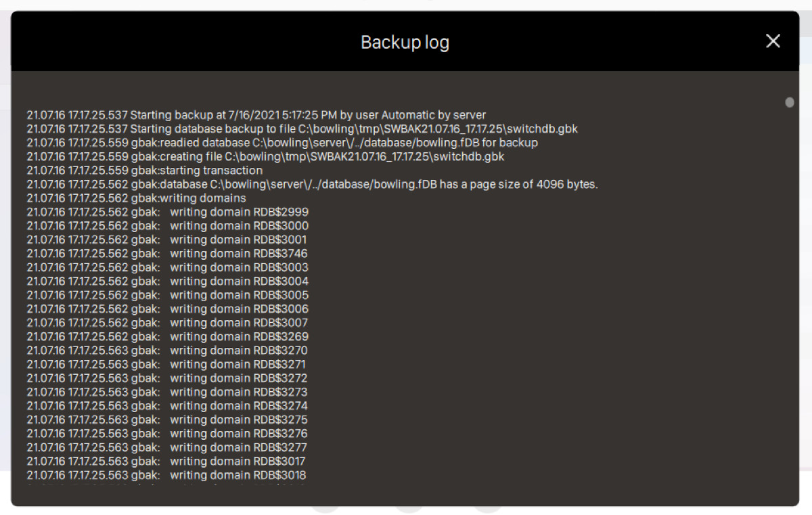This screenshot has height=515, width=812.
Task: Click the log scrollbar thumb
Action: tap(789, 103)
